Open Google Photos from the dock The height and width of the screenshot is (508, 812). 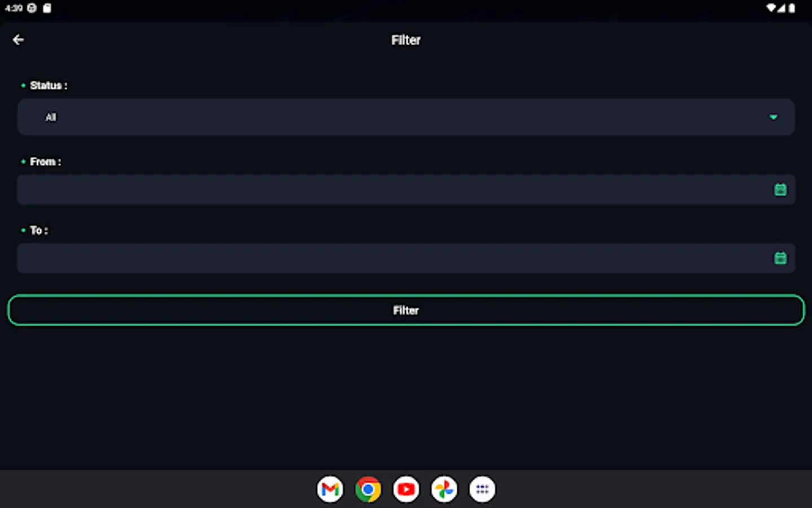[444, 489]
